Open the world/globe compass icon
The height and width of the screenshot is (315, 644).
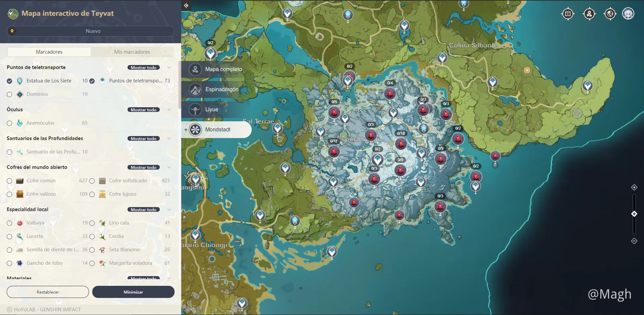click(x=610, y=14)
